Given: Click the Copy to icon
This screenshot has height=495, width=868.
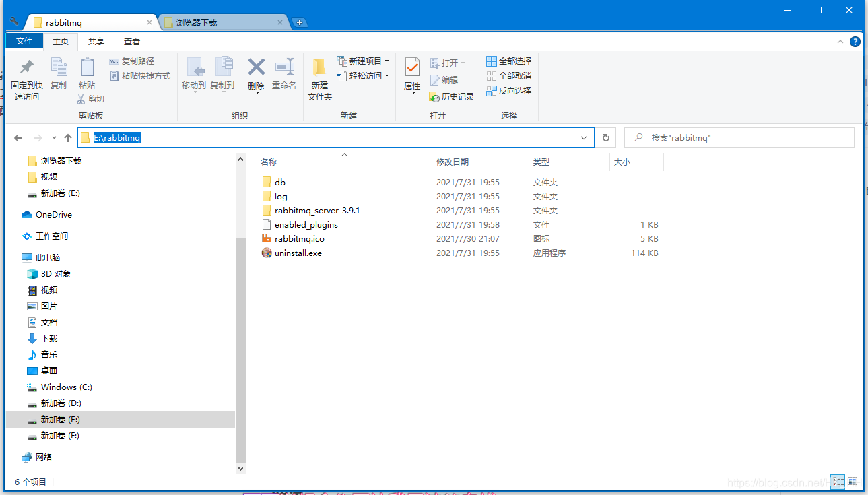Looking at the screenshot, I should pyautogui.click(x=223, y=67).
